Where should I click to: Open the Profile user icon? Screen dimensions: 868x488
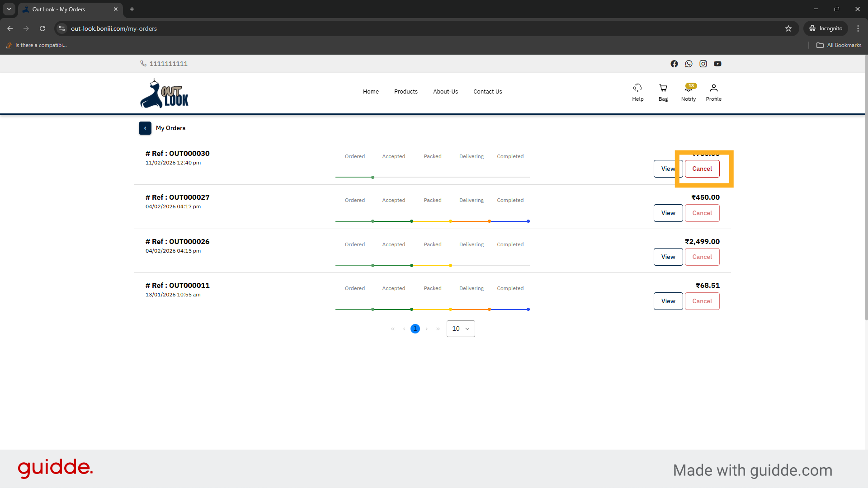click(713, 88)
